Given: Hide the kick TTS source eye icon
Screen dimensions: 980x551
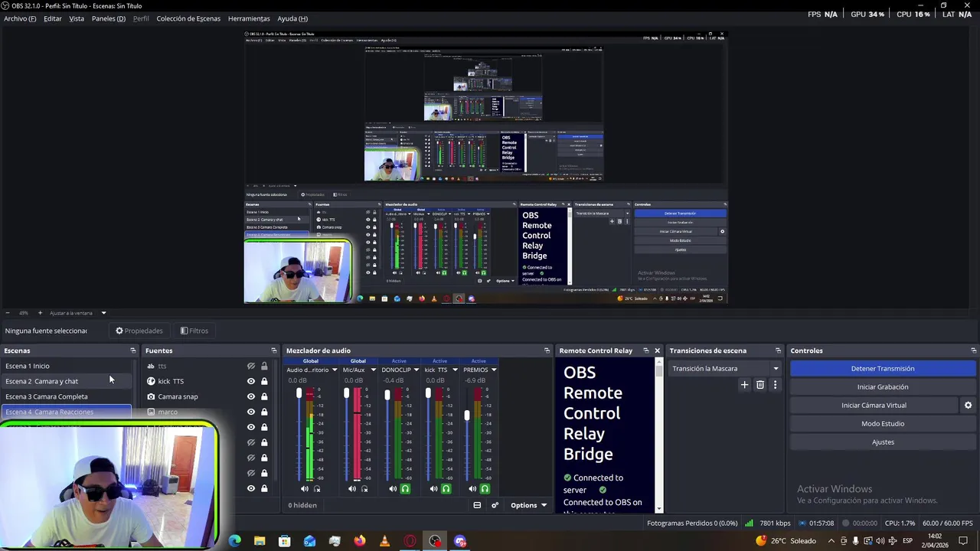Looking at the screenshot, I should [x=250, y=381].
